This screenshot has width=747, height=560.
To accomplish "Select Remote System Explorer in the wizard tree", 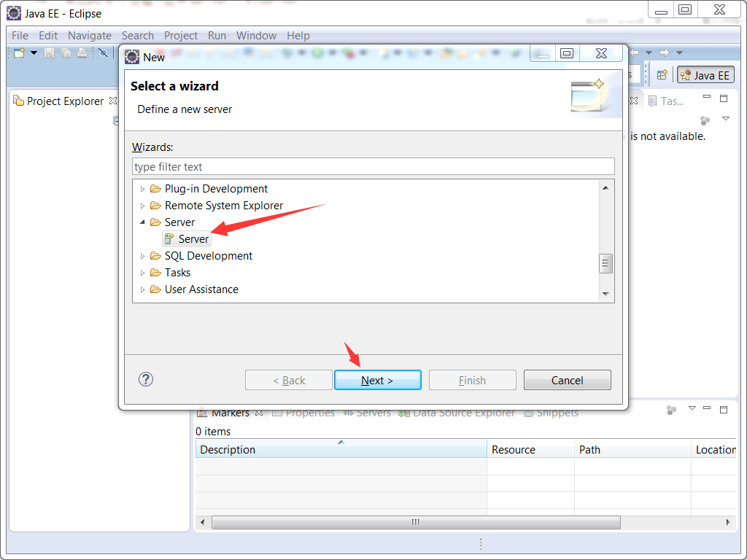I will (224, 205).
